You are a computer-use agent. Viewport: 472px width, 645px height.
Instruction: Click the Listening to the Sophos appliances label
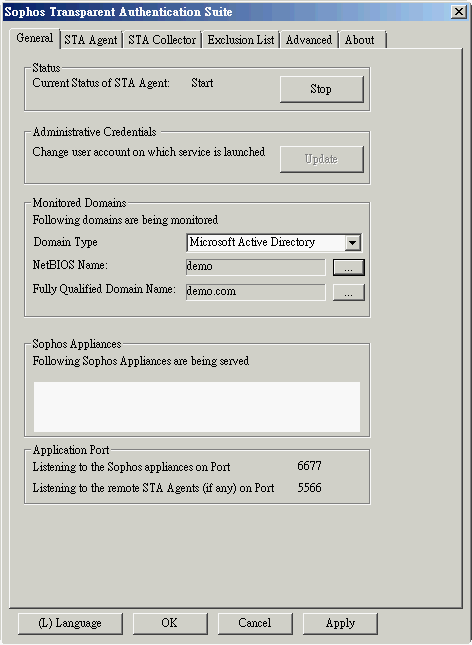[131, 467]
